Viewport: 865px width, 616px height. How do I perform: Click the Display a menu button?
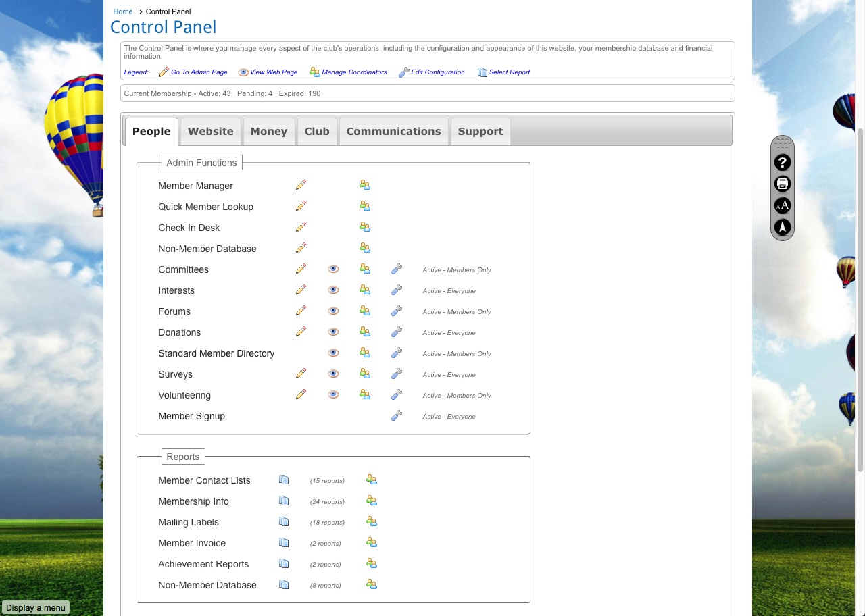(36, 607)
